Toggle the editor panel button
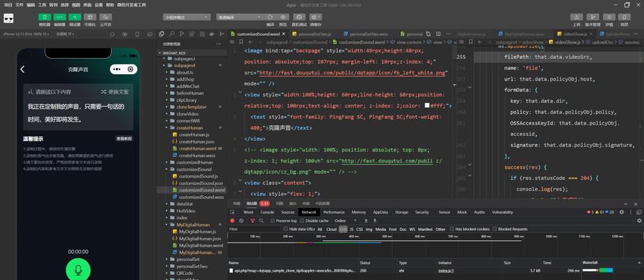Screen dimensions: 644x280 [x=60, y=17]
